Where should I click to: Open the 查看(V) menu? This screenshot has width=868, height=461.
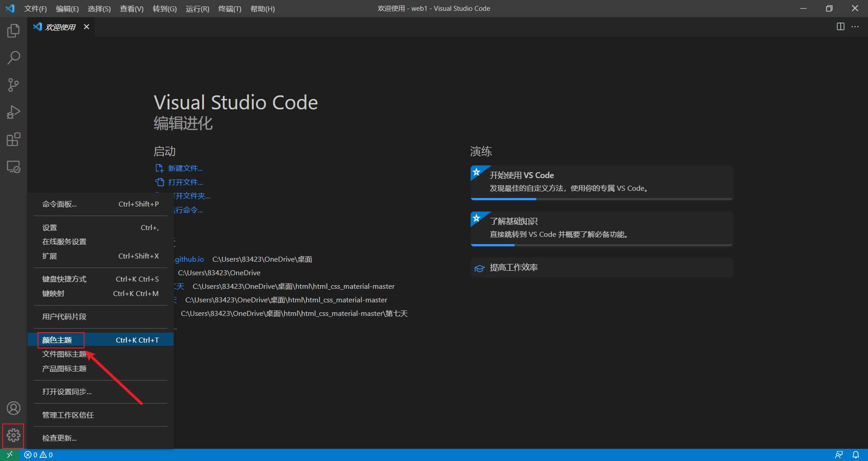(132, 9)
